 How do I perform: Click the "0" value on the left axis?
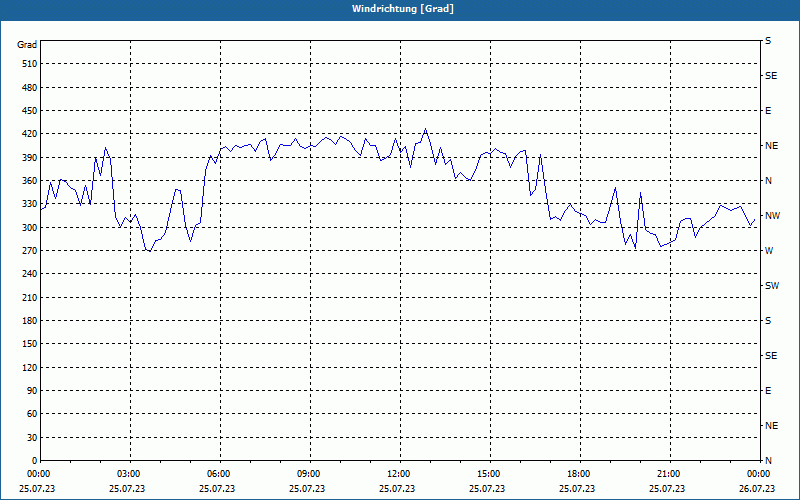[35, 461]
